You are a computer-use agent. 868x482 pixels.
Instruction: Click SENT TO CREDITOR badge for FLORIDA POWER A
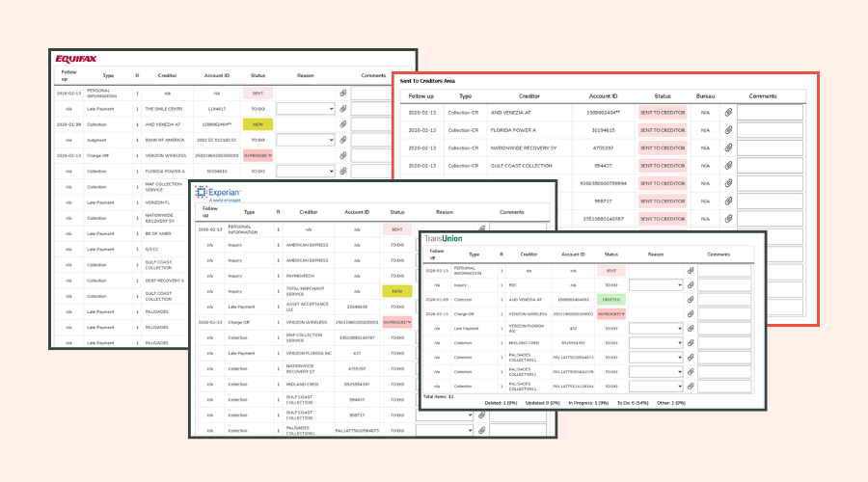tap(663, 130)
